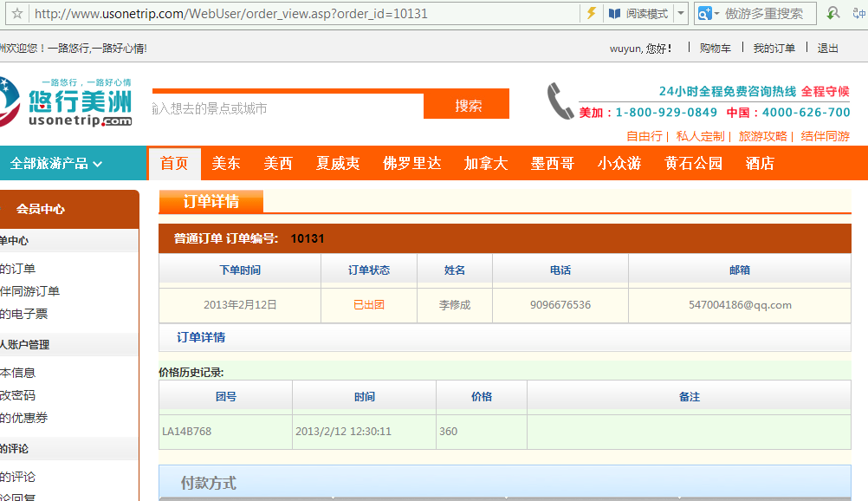The height and width of the screenshot is (501, 868).
Task: Click the destination search input box
Action: click(x=288, y=108)
